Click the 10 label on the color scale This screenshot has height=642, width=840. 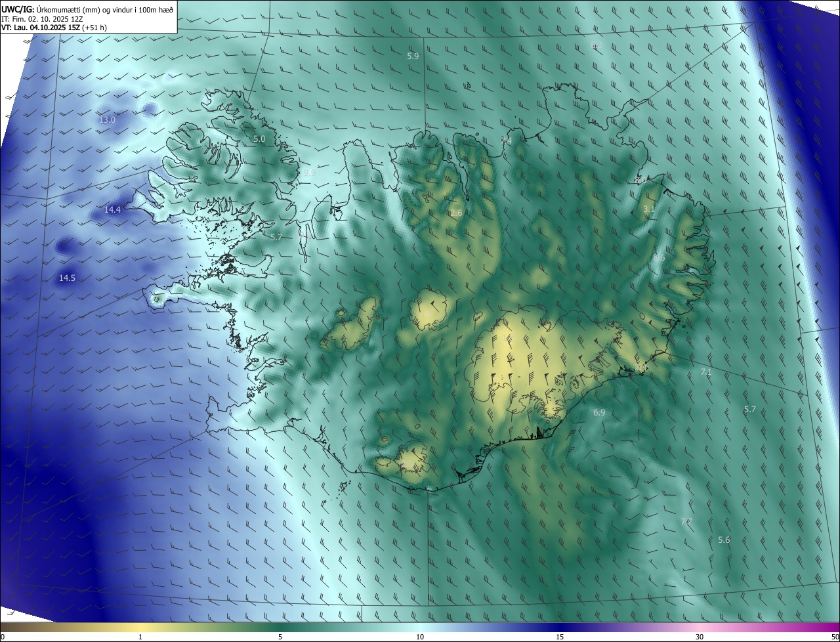tap(420, 637)
